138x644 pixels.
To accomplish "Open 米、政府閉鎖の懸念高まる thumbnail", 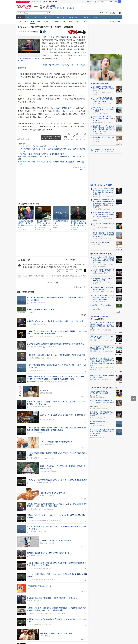I will [x=61, y=213].
